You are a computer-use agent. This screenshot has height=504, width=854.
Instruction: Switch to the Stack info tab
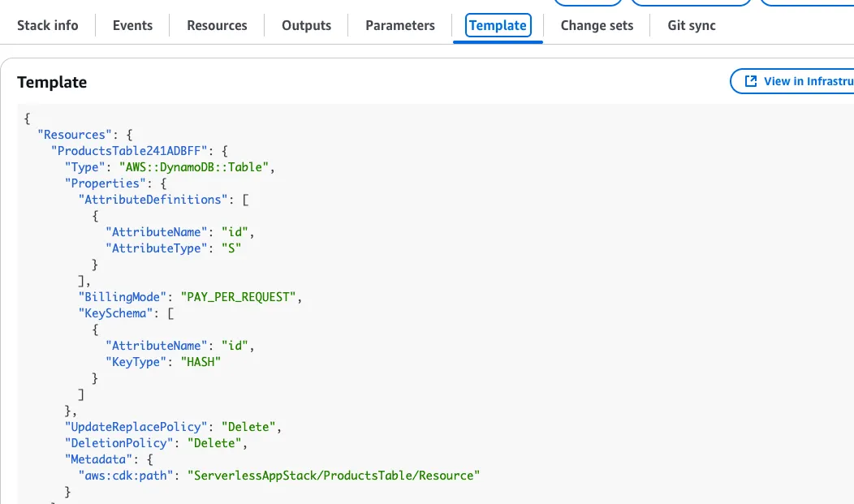click(47, 26)
